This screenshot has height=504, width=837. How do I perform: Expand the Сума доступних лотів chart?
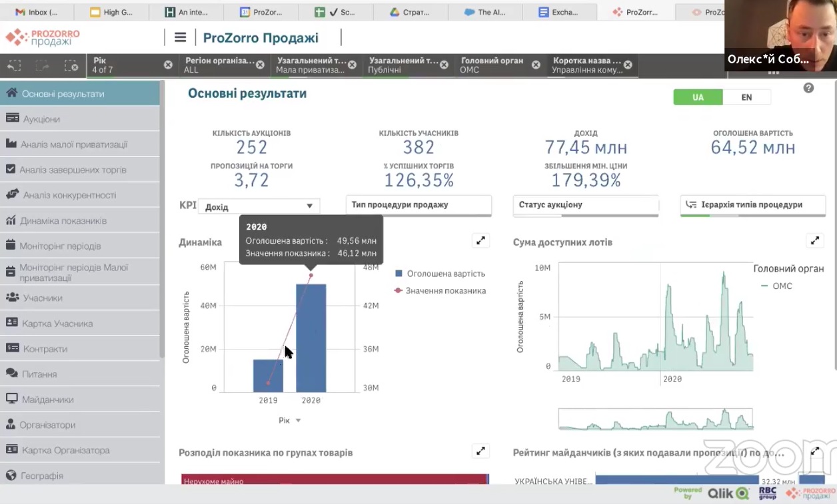click(814, 241)
